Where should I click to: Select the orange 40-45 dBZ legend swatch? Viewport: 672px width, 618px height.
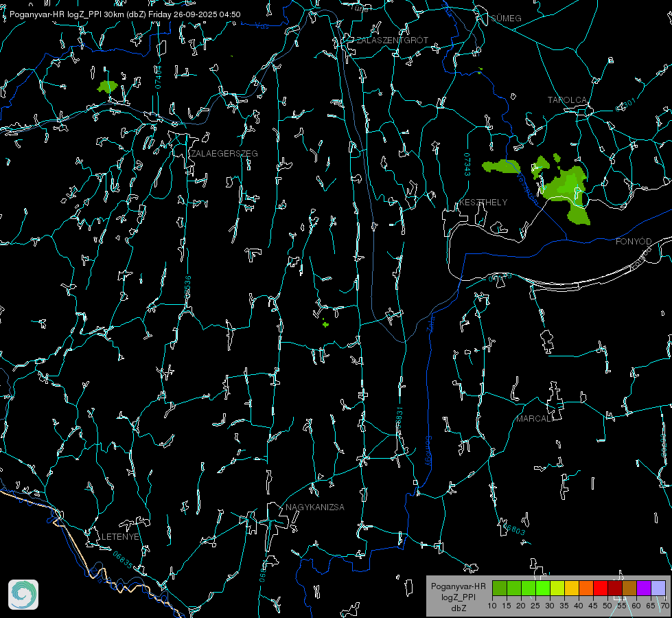pos(586,588)
